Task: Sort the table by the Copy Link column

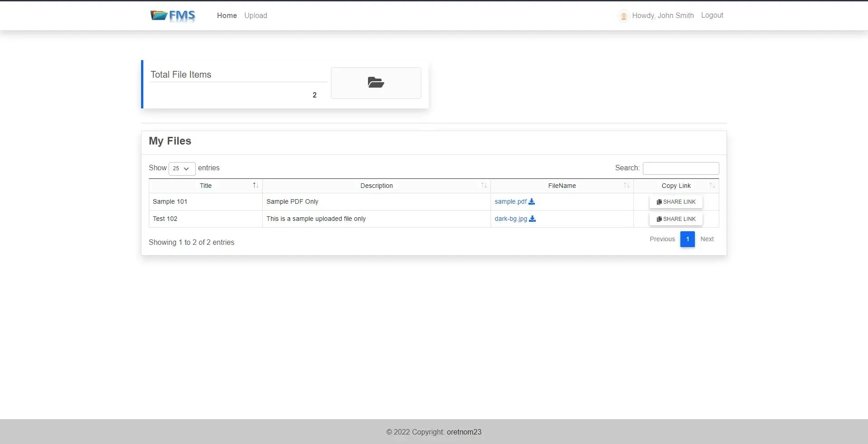Action: point(676,186)
